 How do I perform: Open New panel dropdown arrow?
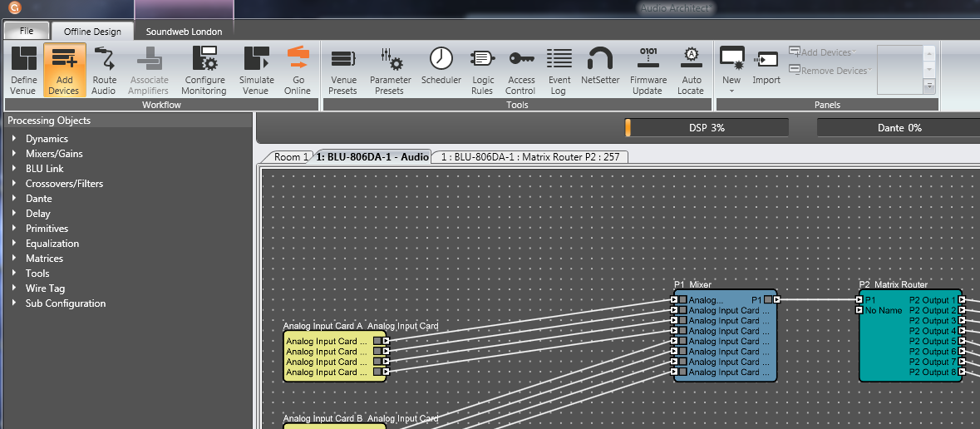point(731,91)
